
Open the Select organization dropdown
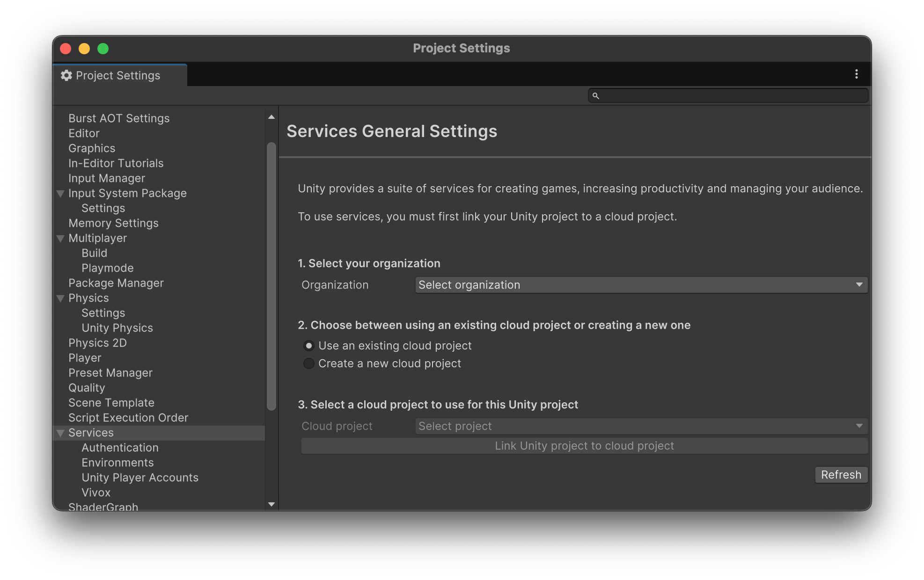[x=641, y=285]
